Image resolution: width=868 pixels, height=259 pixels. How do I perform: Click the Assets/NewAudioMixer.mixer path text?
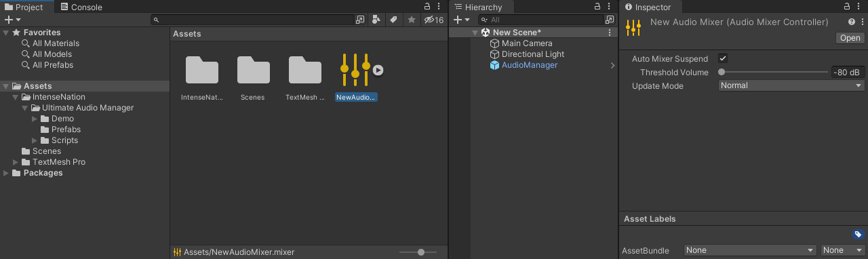coord(239,252)
